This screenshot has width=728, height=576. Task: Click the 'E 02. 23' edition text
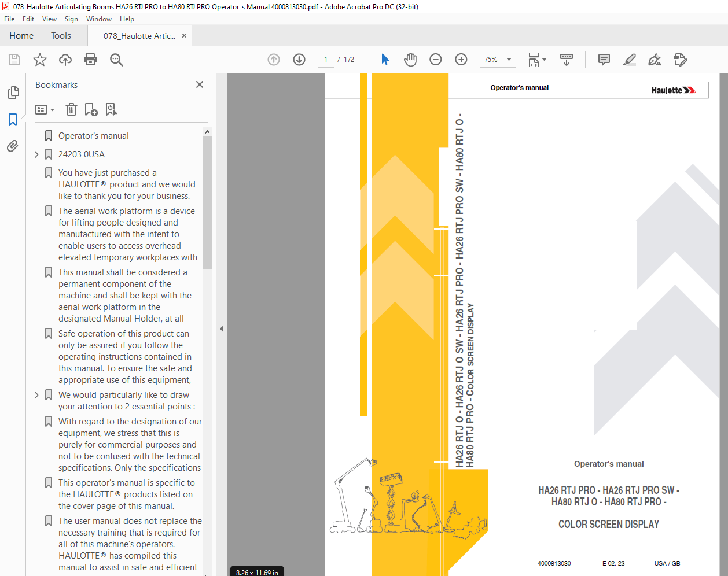click(613, 563)
